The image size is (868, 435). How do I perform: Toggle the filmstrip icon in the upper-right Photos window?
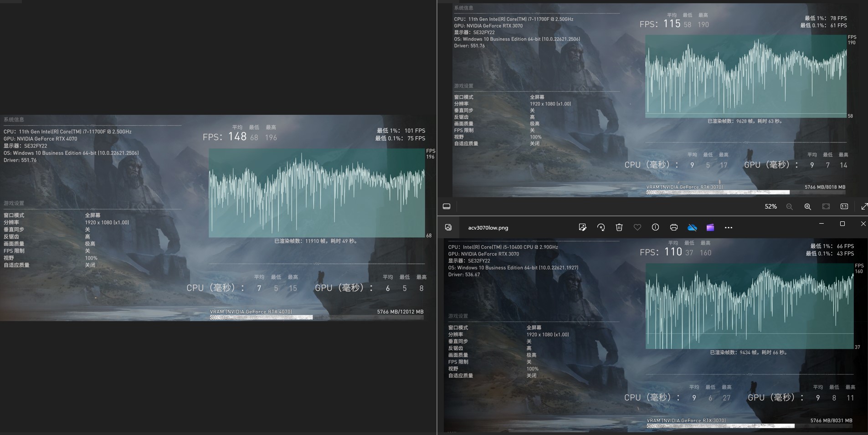pos(447,206)
